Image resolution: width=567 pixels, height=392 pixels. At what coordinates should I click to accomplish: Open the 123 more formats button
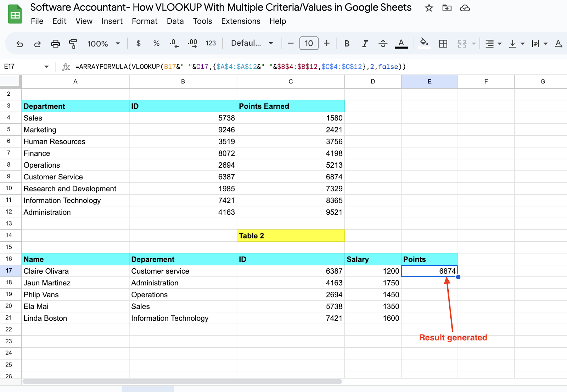[x=211, y=43]
